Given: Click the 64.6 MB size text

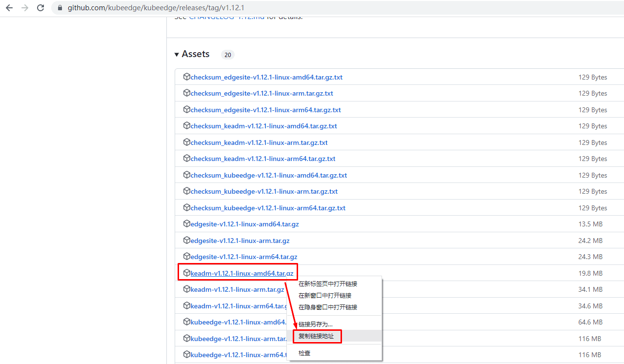Looking at the screenshot, I should (590, 322).
